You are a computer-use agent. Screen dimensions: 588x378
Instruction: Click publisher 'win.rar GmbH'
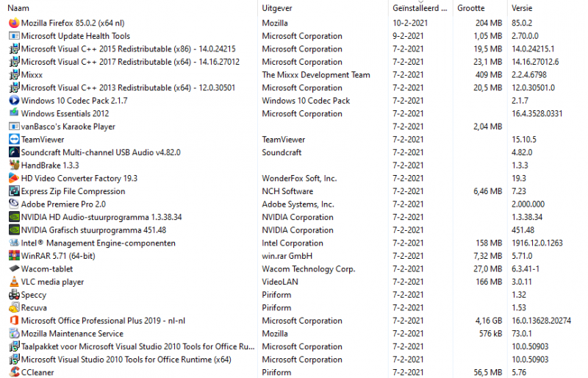(287, 256)
